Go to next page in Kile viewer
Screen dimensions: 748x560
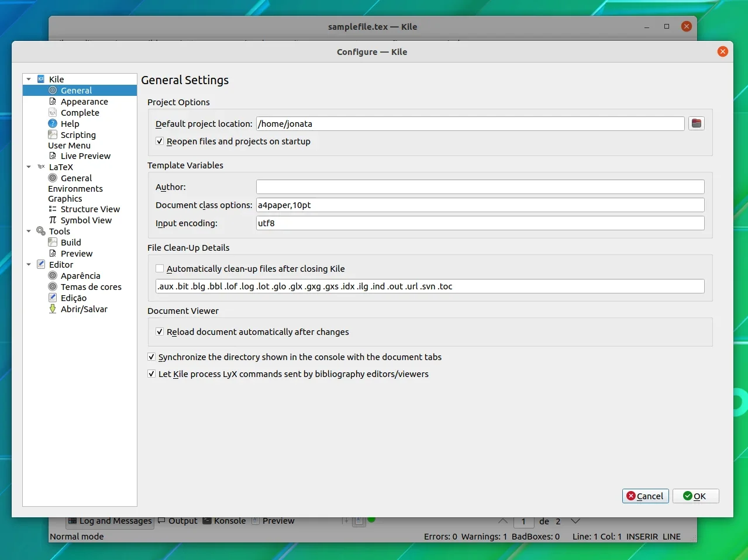[x=575, y=521]
